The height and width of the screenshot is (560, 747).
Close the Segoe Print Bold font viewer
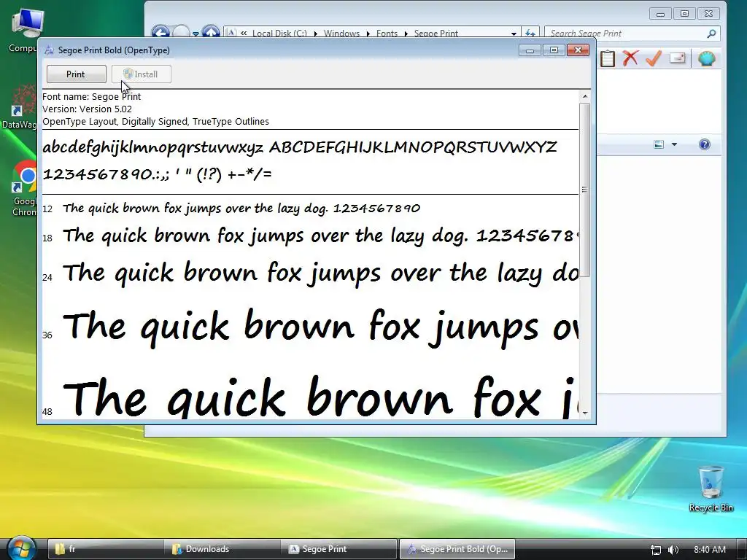[x=578, y=50]
